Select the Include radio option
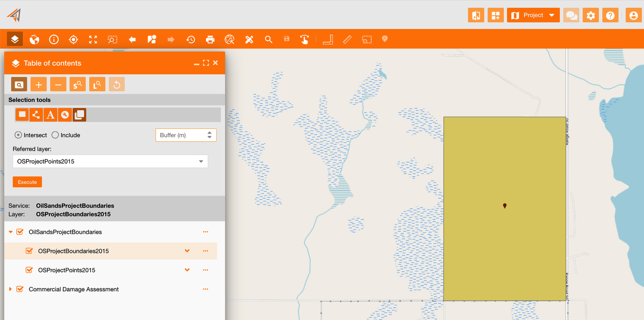Viewport: 644px width, 320px height. pyautogui.click(x=55, y=135)
